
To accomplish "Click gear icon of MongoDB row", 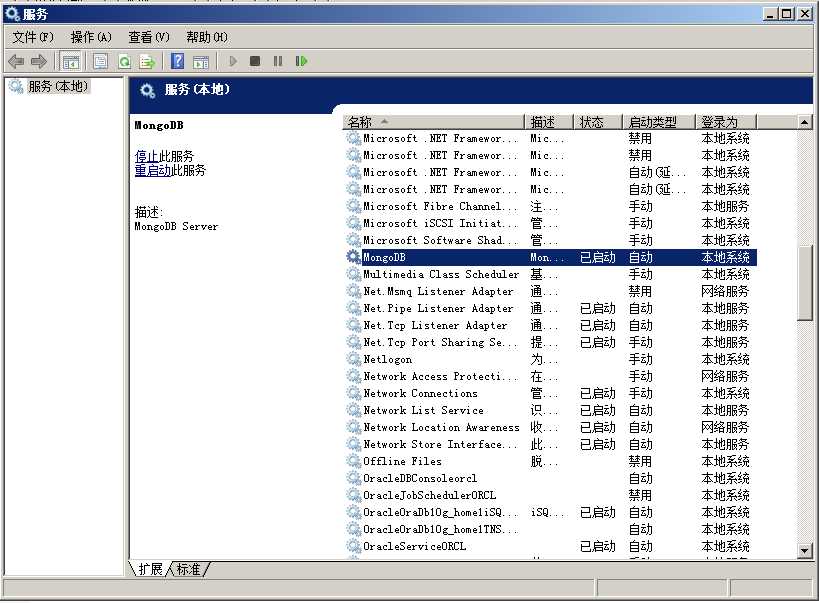I will click(x=354, y=257).
